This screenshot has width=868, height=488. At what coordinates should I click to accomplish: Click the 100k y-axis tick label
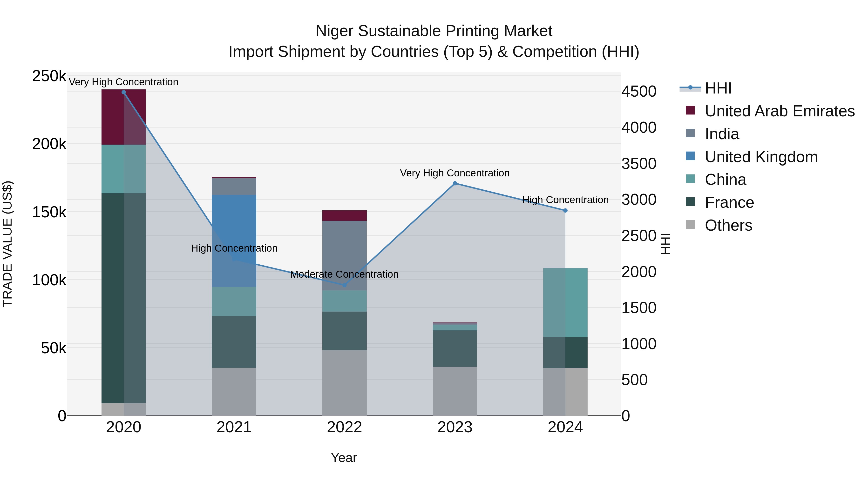[49, 280]
